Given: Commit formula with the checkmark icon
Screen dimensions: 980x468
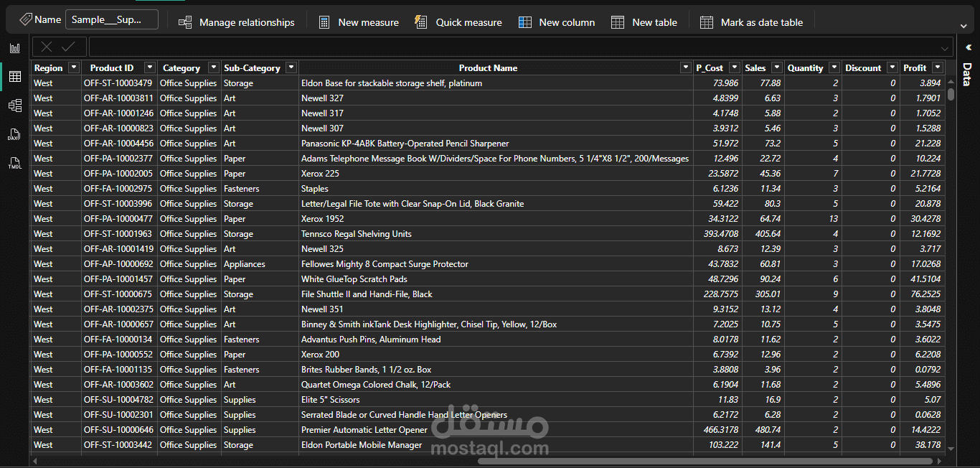Looking at the screenshot, I should point(69,47).
